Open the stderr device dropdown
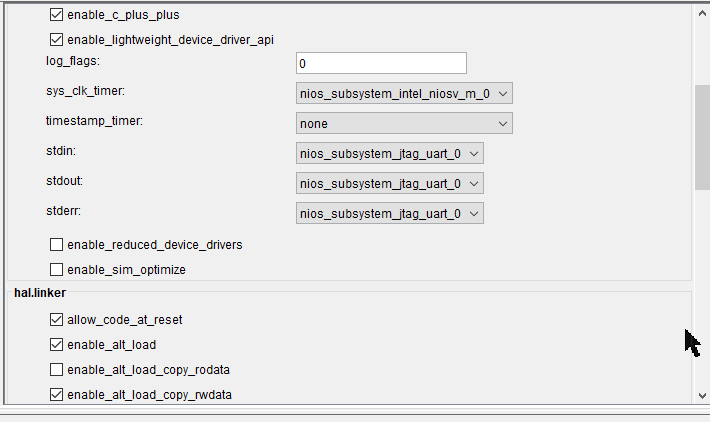The width and height of the screenshot is (710, 422). [x=390, y=214]
